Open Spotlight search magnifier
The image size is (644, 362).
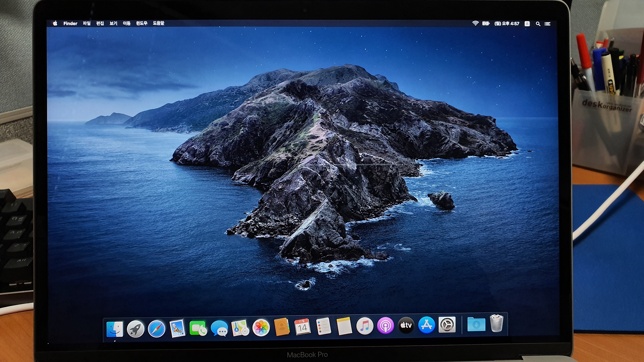(x=538, y=24)
